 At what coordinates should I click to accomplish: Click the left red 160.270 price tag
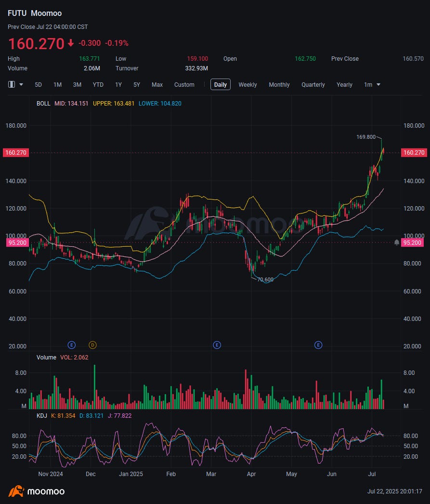point(16,152)
